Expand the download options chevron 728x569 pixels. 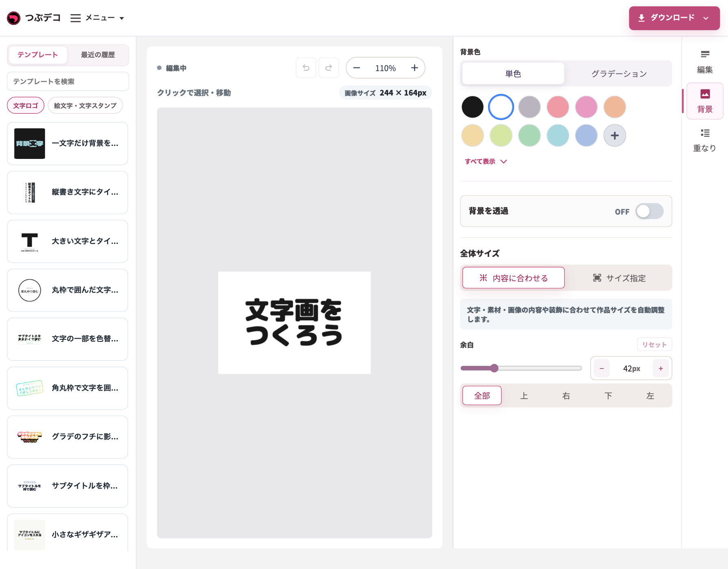coord(706,18)
